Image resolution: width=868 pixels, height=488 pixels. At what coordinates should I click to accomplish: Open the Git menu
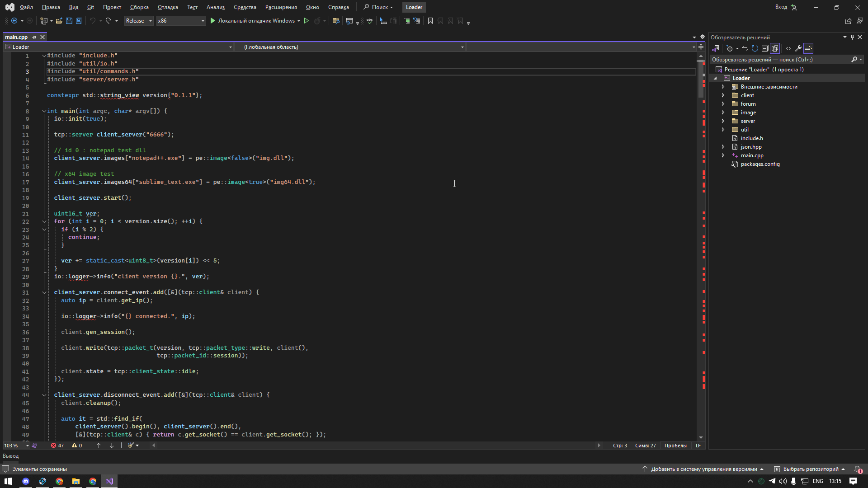(90, 7)
